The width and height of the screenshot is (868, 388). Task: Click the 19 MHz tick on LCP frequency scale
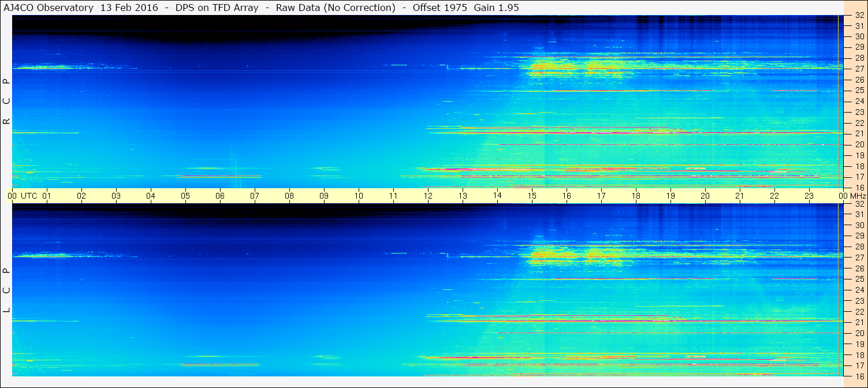(x=859, y=344)
